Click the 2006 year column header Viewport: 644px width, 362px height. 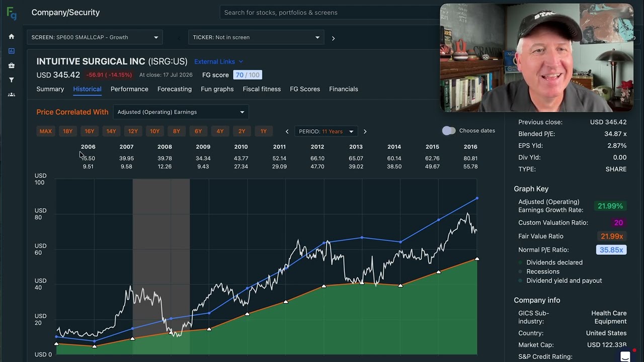click(x=88, y=147)
